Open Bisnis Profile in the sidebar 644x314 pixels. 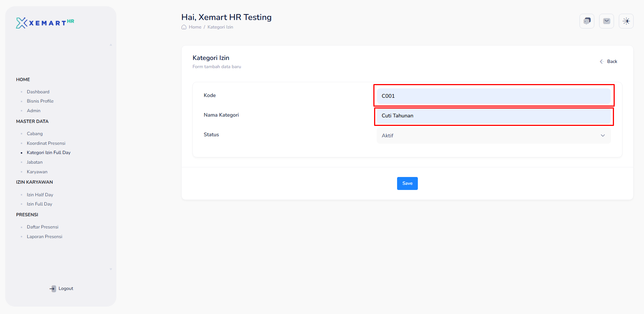(x=40, y=101)
